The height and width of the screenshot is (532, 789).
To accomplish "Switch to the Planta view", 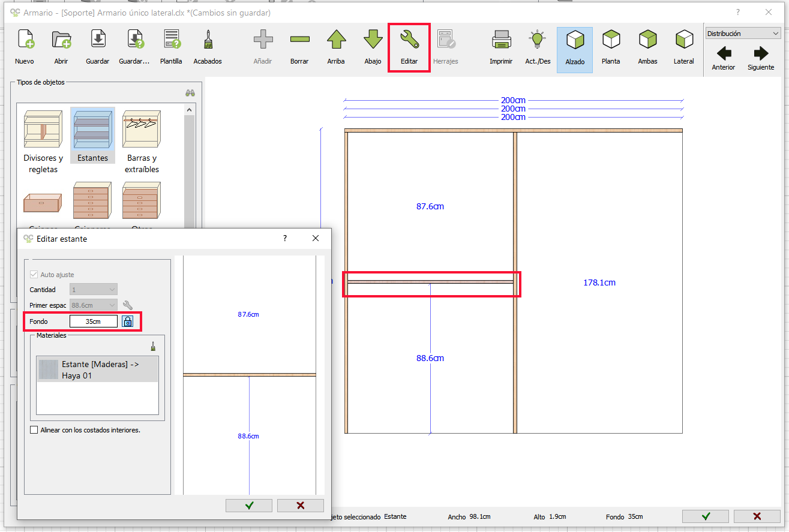I will [611, 48].
